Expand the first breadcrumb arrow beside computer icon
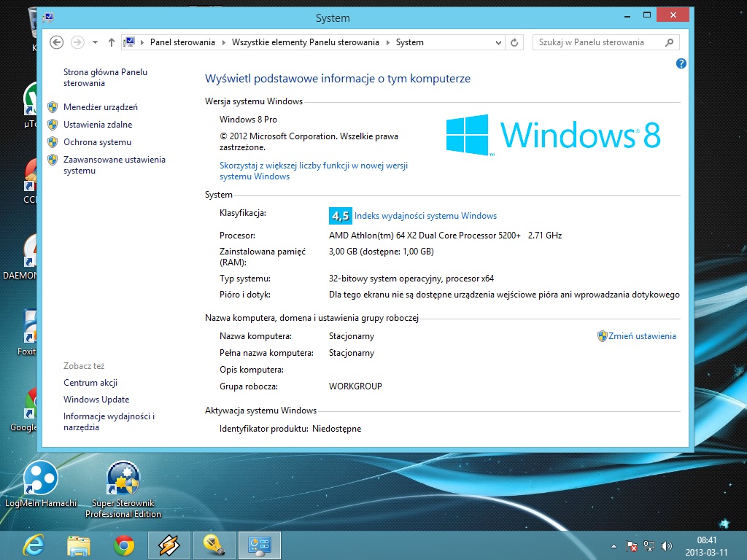The height and width of the screenshot is (560, 747). [x=142, y=42]
